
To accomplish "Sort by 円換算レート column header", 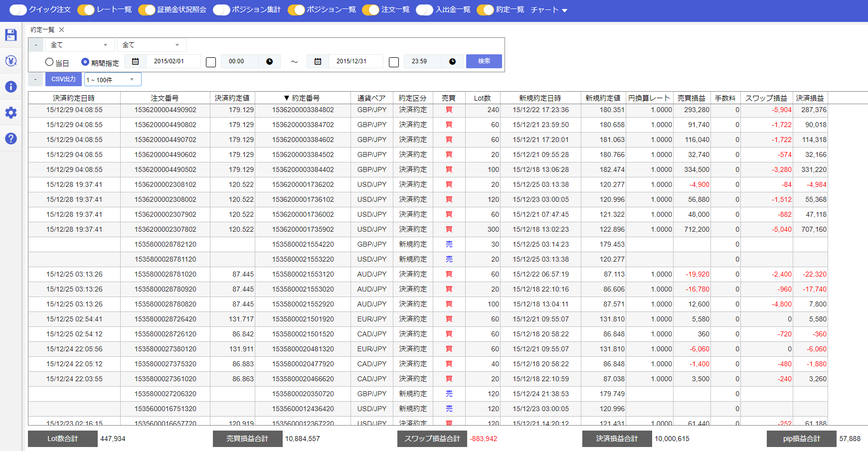I will click(650, 98).
